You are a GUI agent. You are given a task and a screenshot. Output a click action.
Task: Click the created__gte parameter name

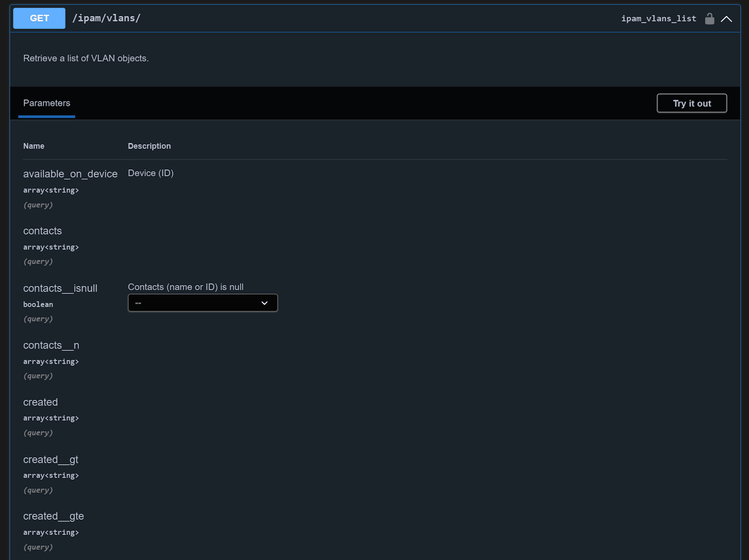tap(53, 516)
